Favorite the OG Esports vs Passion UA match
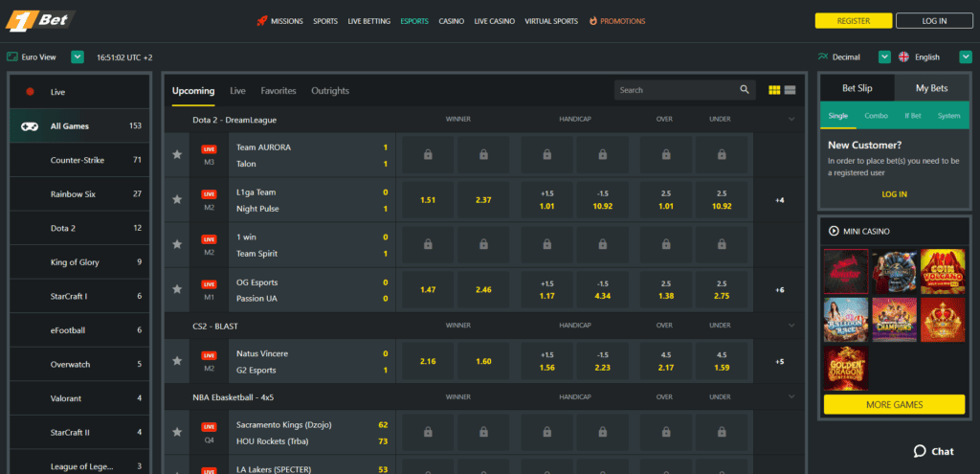The height and width of the screenshot is (474, 980). coord(177,289)
